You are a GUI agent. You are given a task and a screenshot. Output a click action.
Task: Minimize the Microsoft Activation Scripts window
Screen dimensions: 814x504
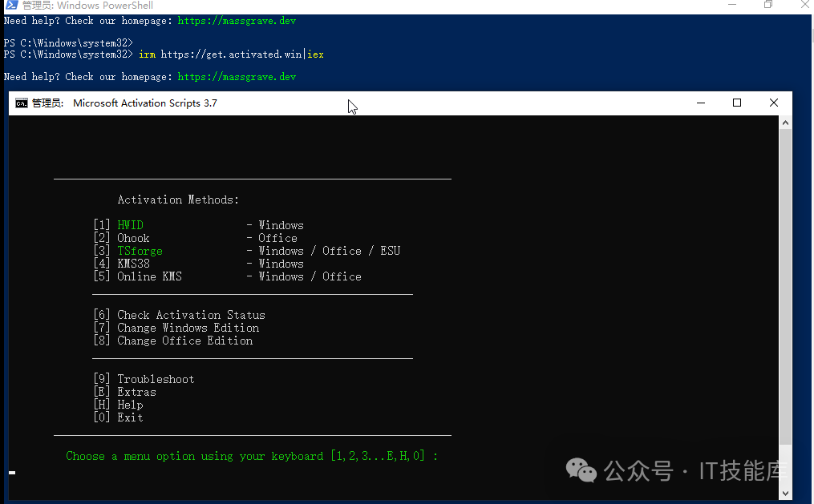(701, 103)
